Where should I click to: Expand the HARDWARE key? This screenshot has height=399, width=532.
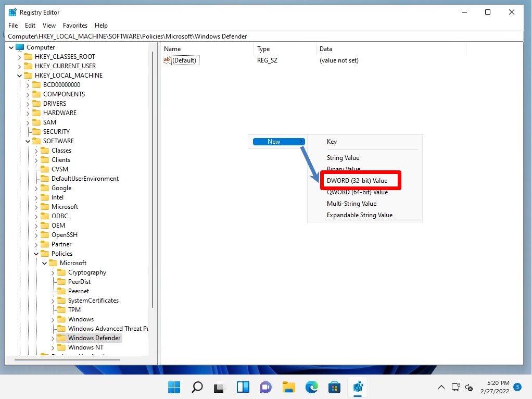click(x=28, y=113)
